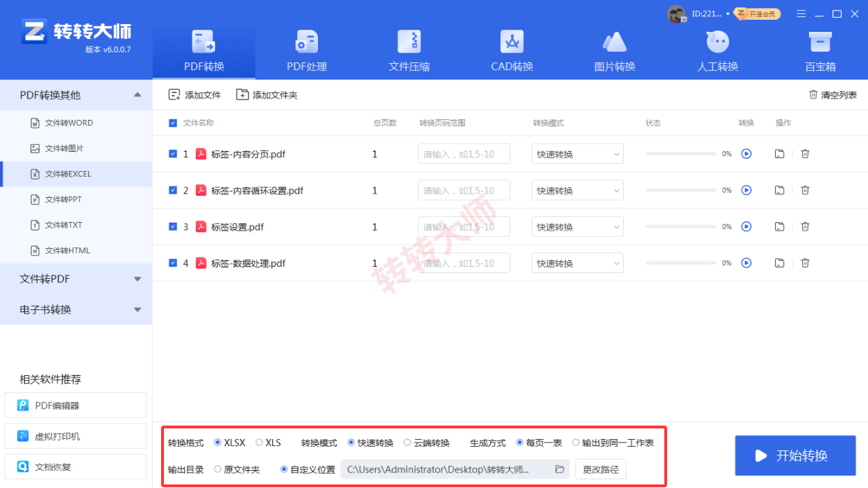This screenshot has width=868, height=488.
Task: Click the 开始转换 button
Action: (x=795, y=455)
